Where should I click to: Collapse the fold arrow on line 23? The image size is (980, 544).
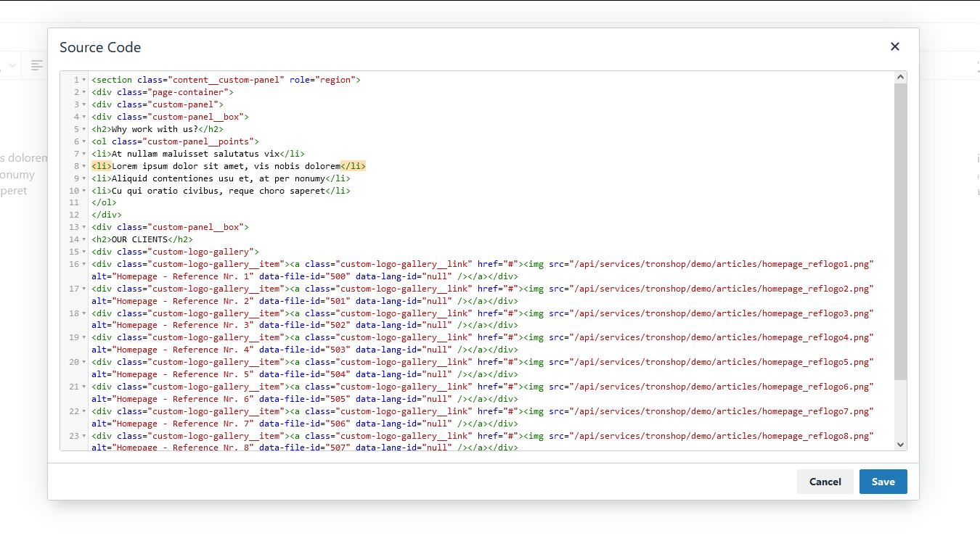point(84,436)
